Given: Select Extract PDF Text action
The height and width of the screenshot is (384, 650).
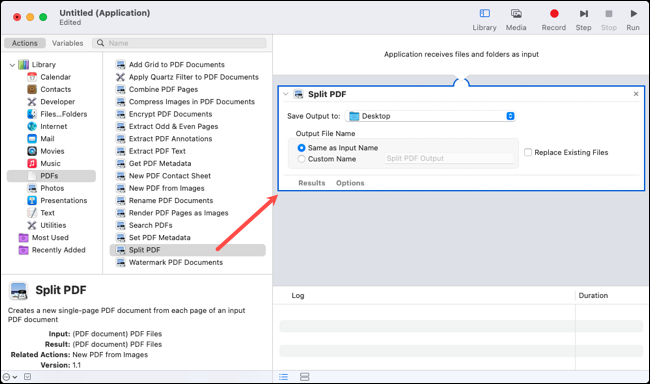Looking at the screenshot, I should coord(157,151).
